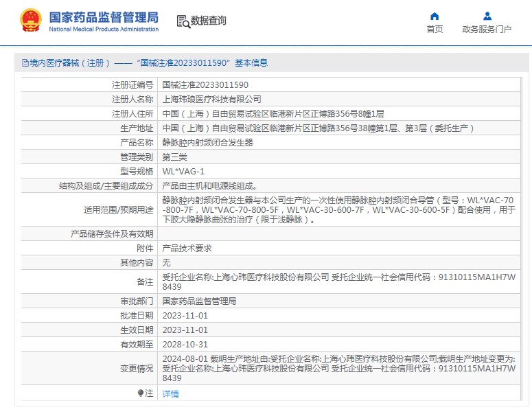Click the 境内医疗器械（注册）基本信息 heading
The height and width of the screenshot is (414, 532).
(x=145, y=62)
